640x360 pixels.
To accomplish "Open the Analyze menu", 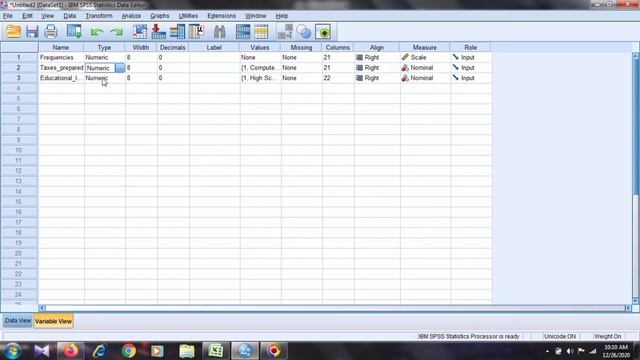I will (131, 16).
